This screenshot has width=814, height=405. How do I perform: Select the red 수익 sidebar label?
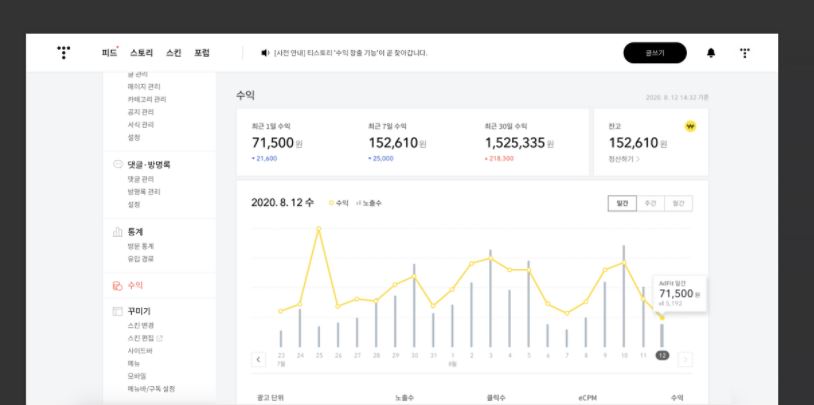(135, 286)
